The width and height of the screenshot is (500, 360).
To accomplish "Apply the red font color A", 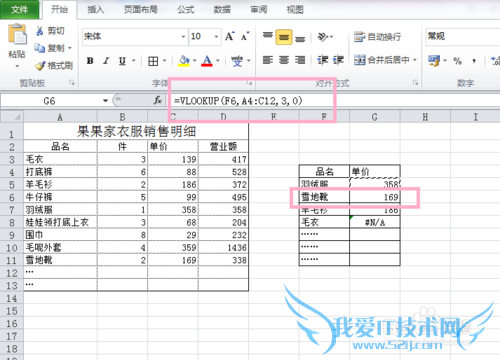I will (x=207, y=61).
